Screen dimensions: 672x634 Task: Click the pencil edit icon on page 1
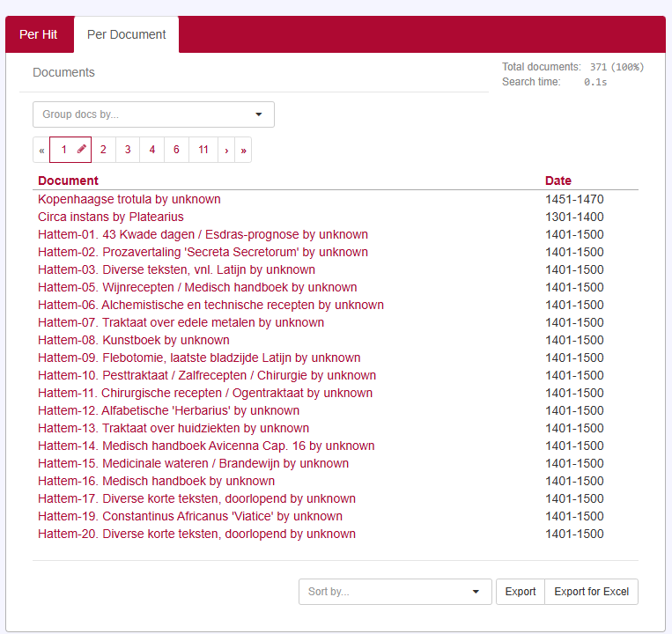(81, 149)
